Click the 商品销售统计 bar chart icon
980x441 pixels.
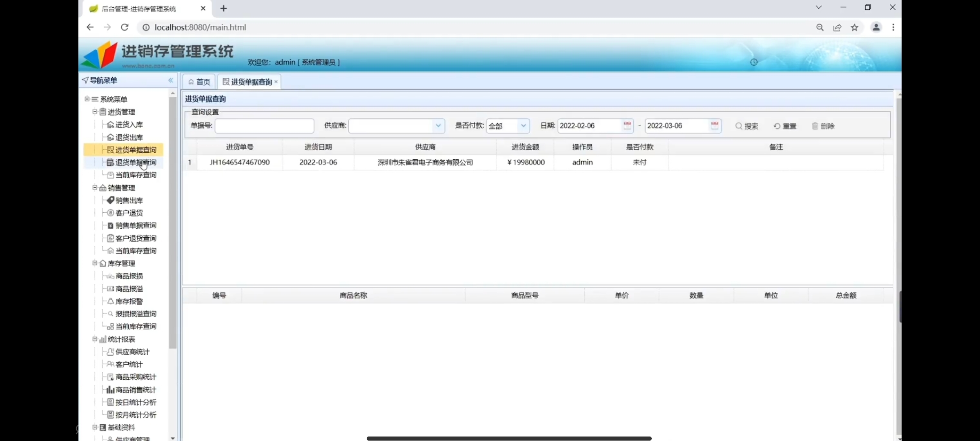110,390
